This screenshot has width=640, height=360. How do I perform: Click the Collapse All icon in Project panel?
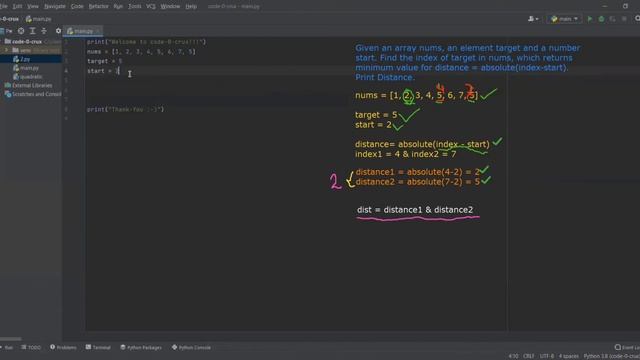[44, 31]
